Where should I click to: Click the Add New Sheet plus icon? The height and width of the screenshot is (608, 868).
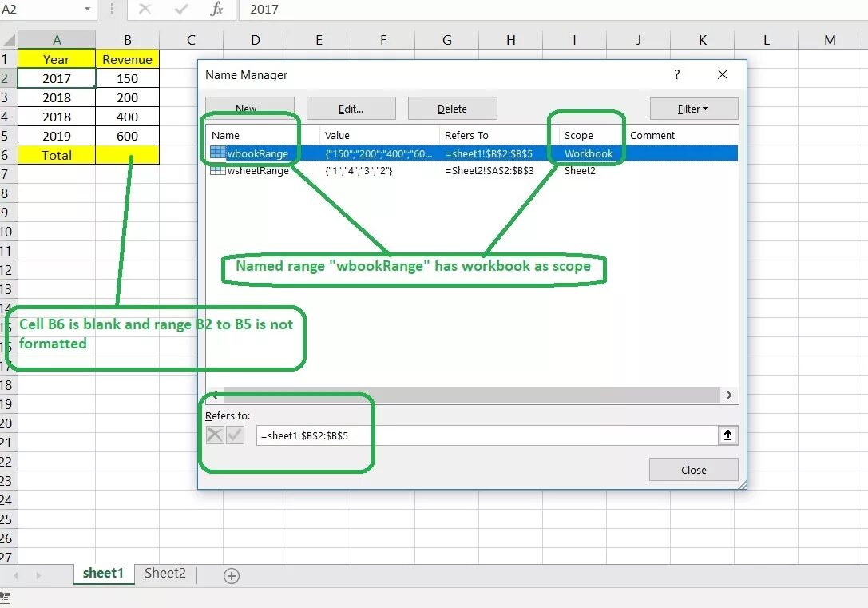tap(231, 574)
